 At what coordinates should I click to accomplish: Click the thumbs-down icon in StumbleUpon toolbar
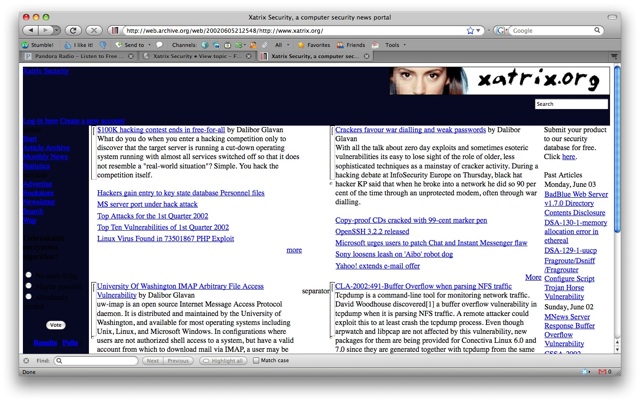(103, 45)
